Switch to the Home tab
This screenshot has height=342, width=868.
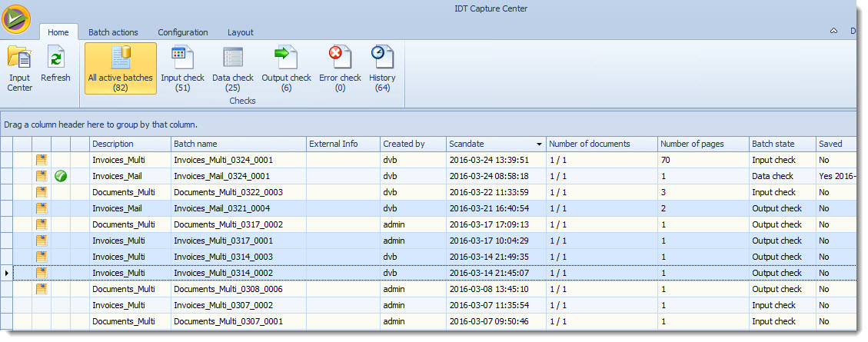click(58, 32)
